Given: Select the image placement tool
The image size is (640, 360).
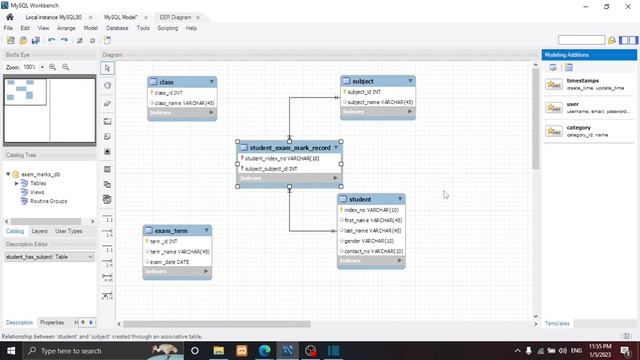Looking at the screenshot, I should coord(107,151).
